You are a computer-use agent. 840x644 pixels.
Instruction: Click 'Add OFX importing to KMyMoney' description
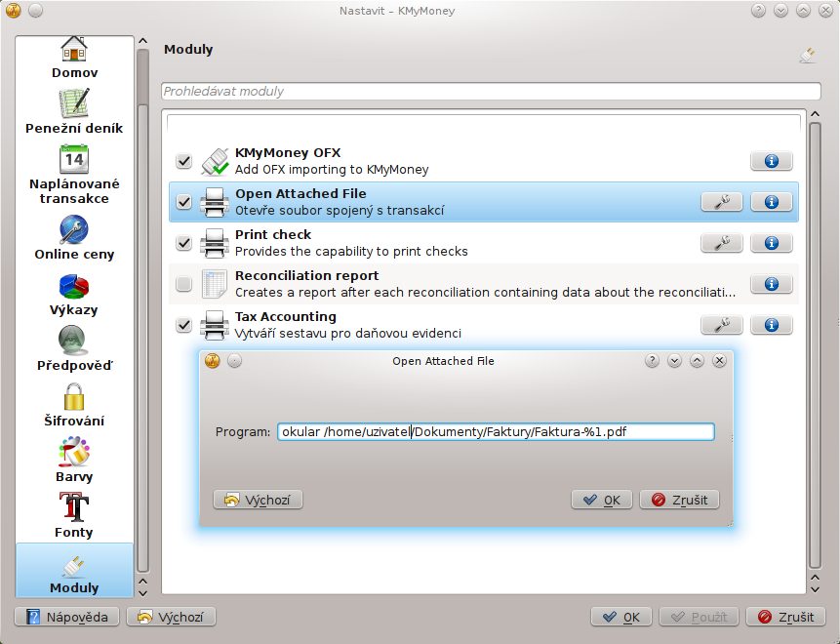point(332,170)
